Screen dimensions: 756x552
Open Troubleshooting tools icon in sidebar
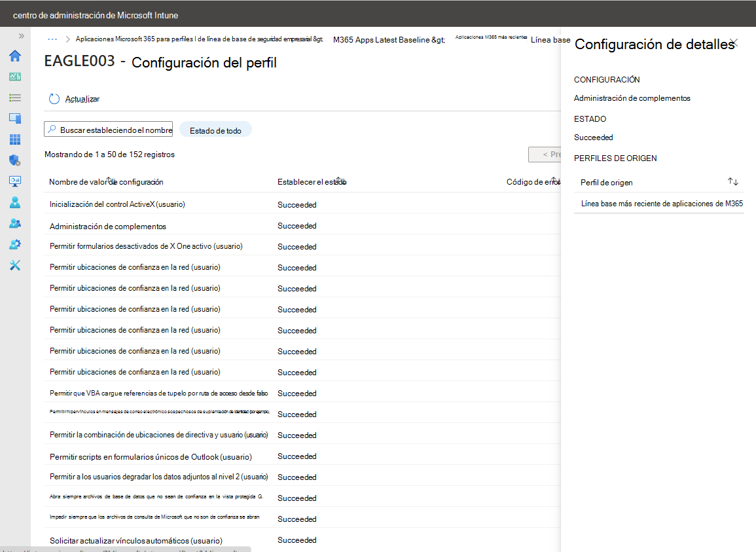[15, 265]
